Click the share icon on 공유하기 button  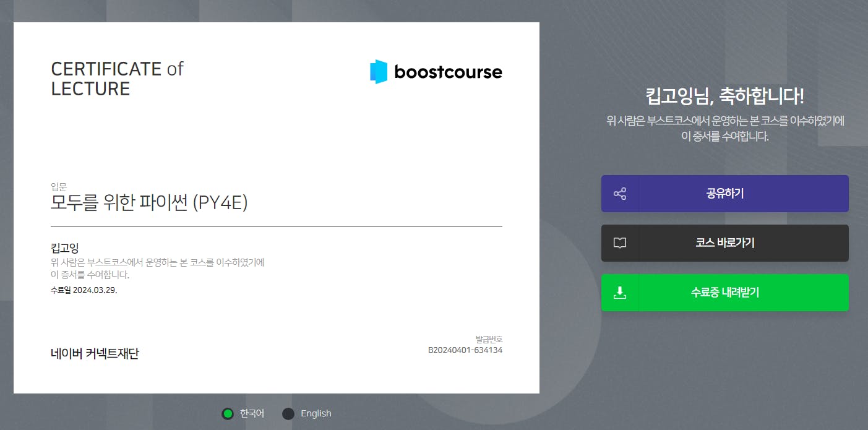pyautogui.click(x=620, y=194)
